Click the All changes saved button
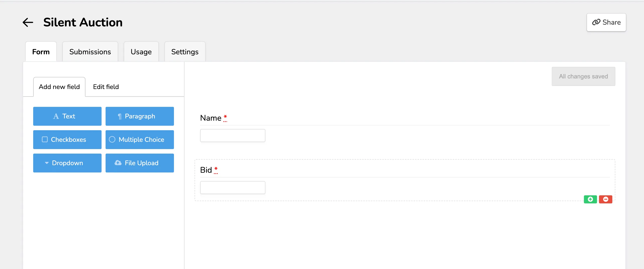The width and height of the screenshot is (644, 269). point(583,76)
